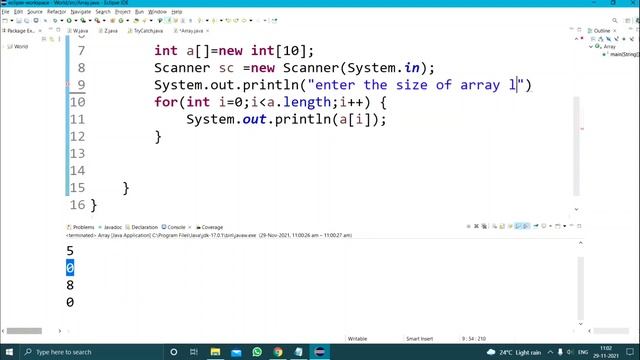Open the Source menu
This screenshot has width=640, height=360.
click(35, 12)
